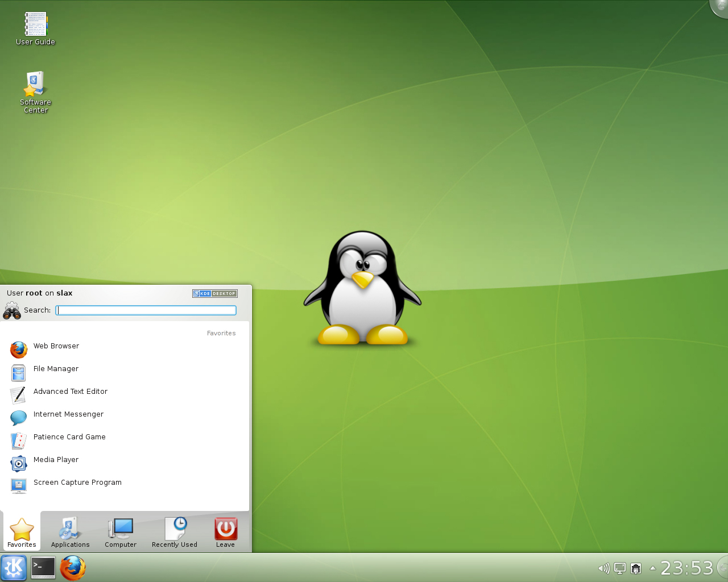Open Screen Capture Program entry

[x=77, y=483]
